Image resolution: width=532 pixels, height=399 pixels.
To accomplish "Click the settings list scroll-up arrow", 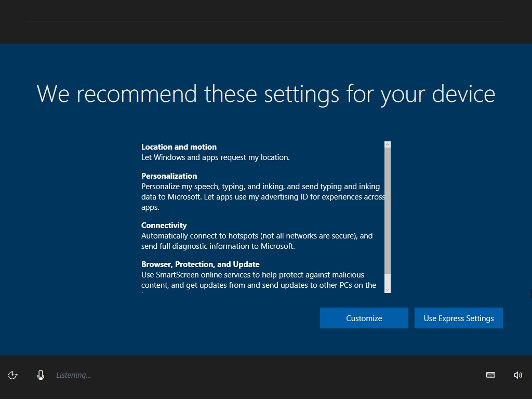I will point(388,144).
